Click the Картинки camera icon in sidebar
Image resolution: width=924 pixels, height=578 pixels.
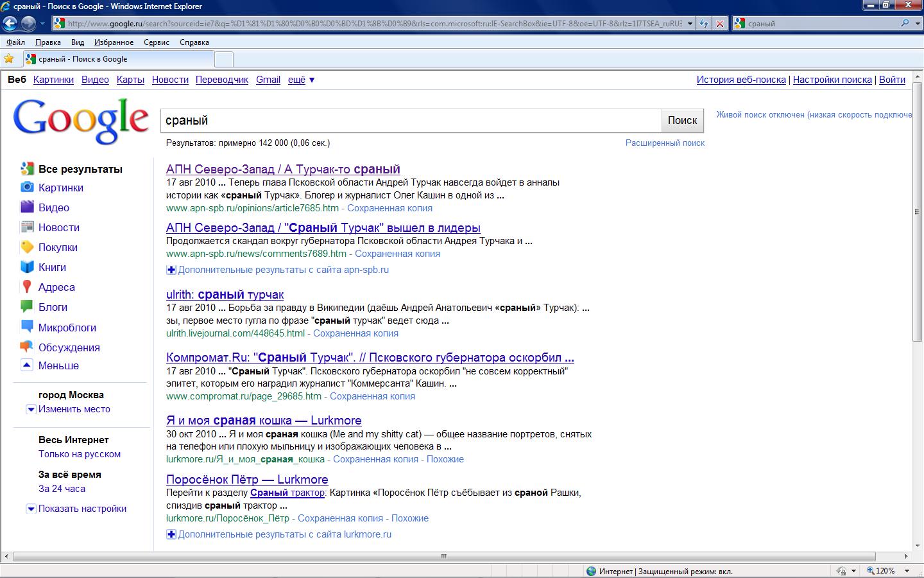[x=27, y=187]
